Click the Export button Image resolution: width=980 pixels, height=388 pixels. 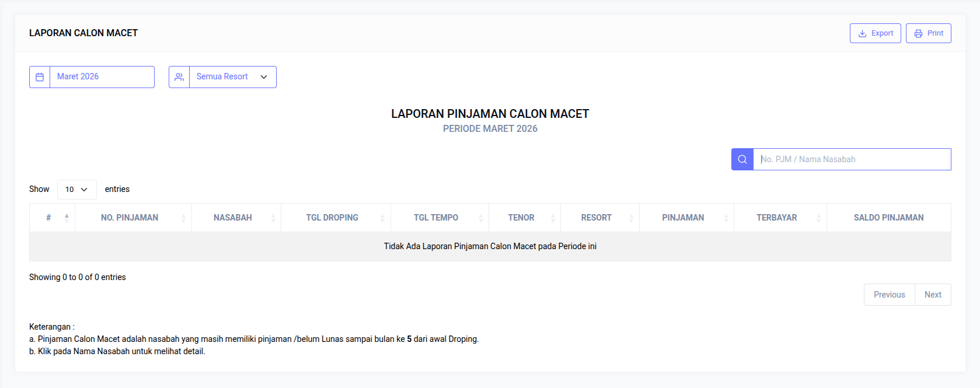tap(875, 33)
